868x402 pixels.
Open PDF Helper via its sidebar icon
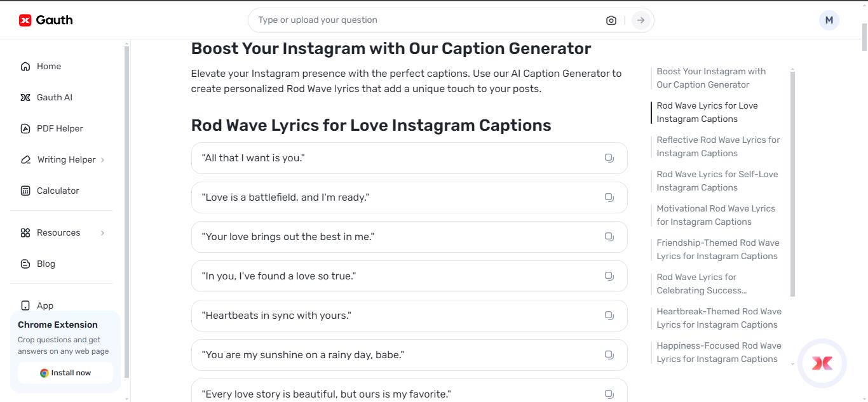25,128
